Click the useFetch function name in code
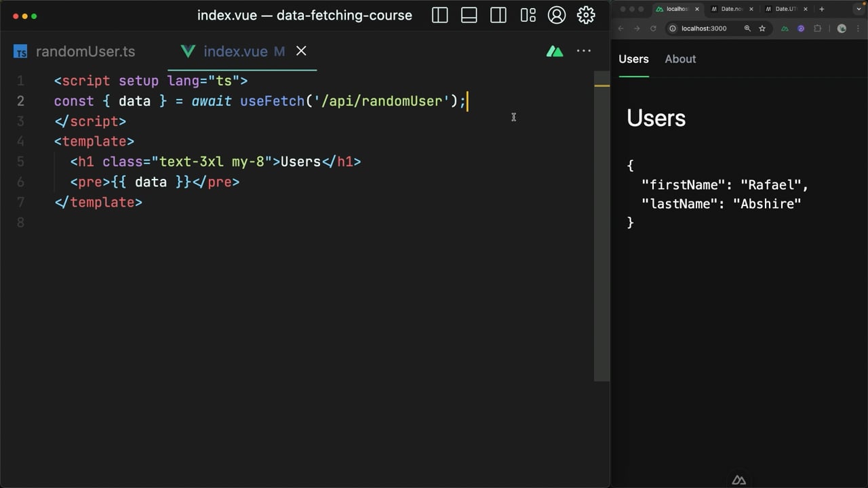This screenshot has width=868, height=488. click(x=272, y=101)
